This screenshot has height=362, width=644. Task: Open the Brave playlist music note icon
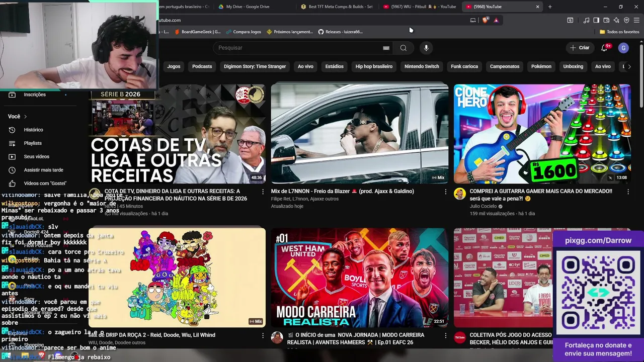[x=586, y=20]
